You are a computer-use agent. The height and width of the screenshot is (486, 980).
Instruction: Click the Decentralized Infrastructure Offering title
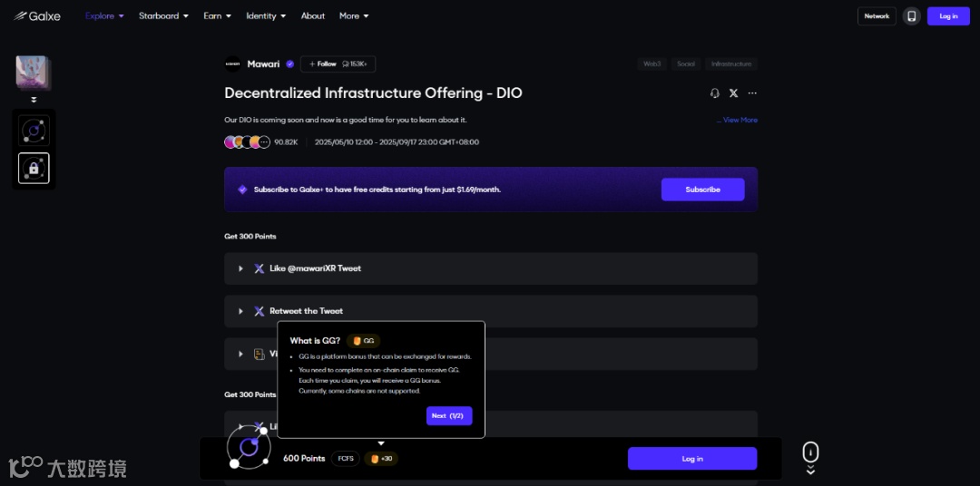point(373,93)
